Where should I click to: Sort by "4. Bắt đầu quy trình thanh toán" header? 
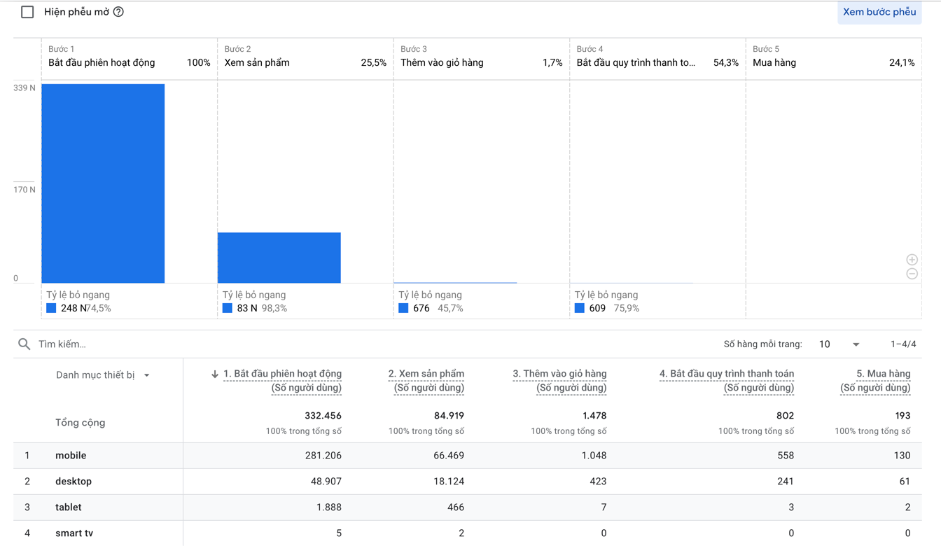(x=727, y=381)
